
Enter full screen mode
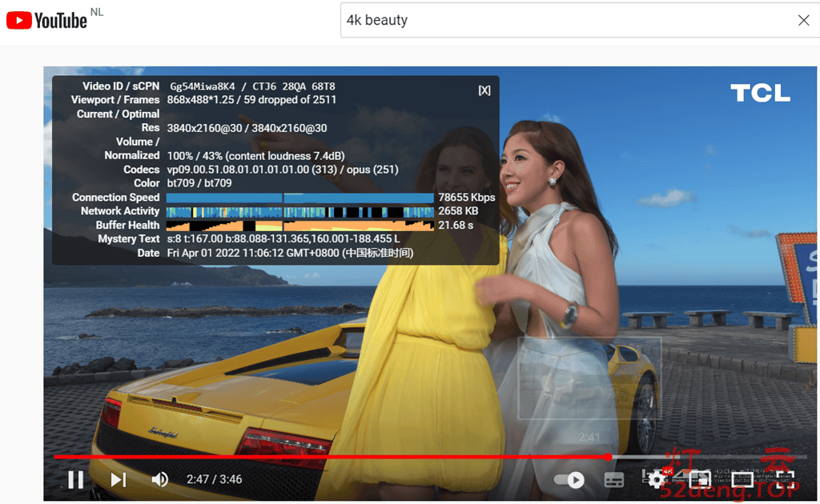tap(786, 480)
